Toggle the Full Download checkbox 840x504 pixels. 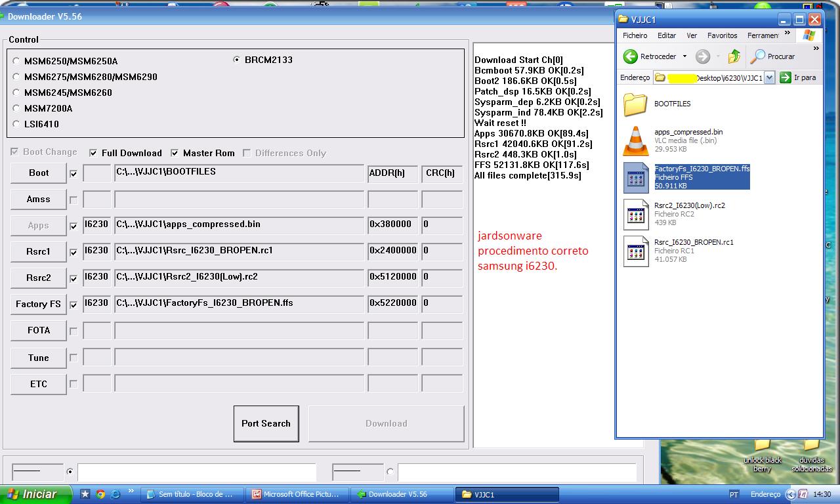[x=94, y=153]
